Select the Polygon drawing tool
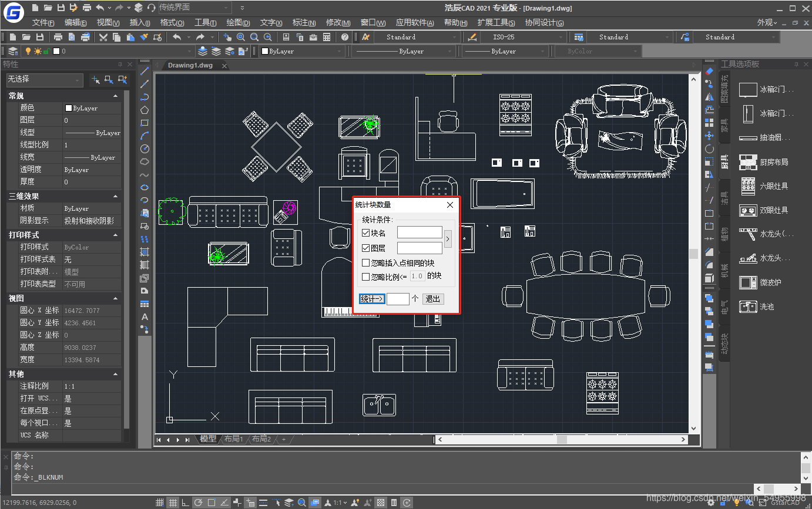 (145, 110)
